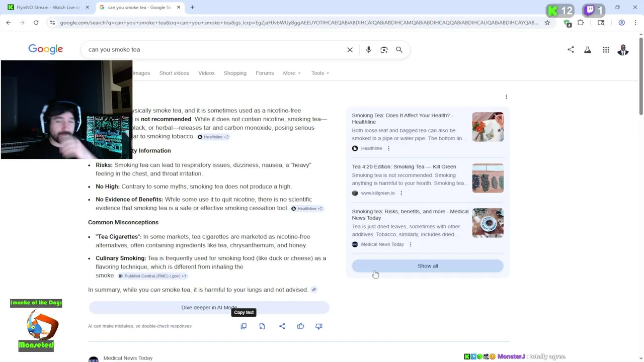Click the Kick viewer count overlay icon
644x362 pixels.
[553, 11]
